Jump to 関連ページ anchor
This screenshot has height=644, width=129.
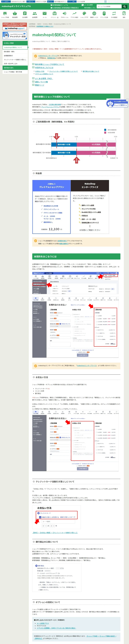40,85
